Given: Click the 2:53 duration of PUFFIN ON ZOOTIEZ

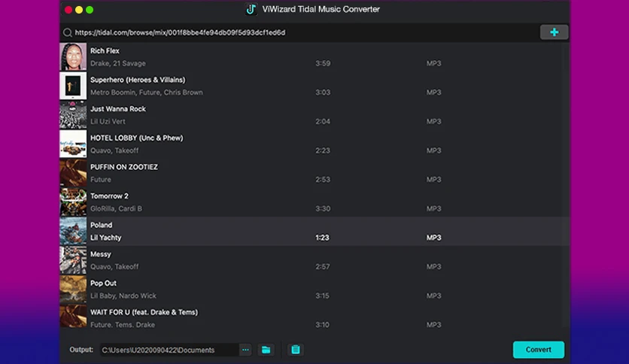Looking at the screenshot, I should (x=323, y=180).
